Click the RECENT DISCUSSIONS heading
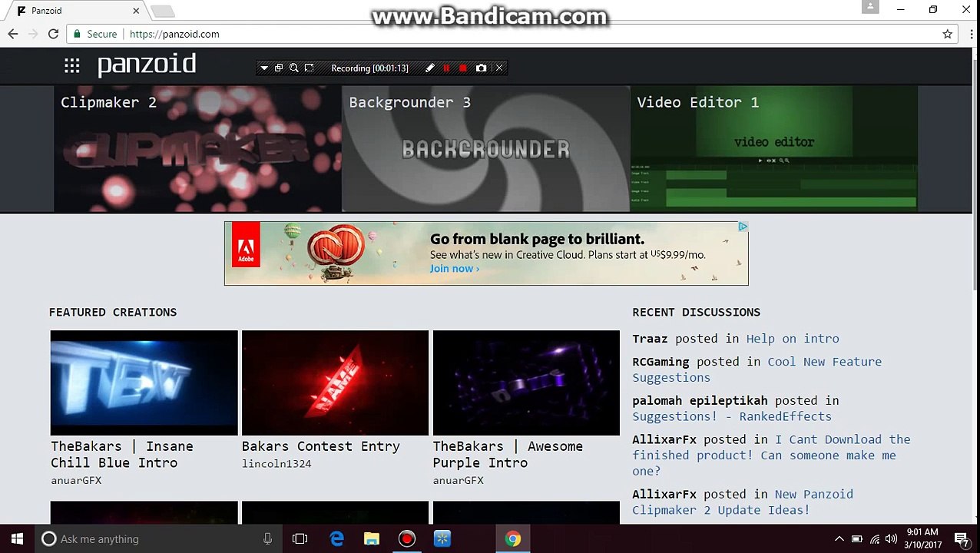980x553 pixels. [x=697, y=312]
